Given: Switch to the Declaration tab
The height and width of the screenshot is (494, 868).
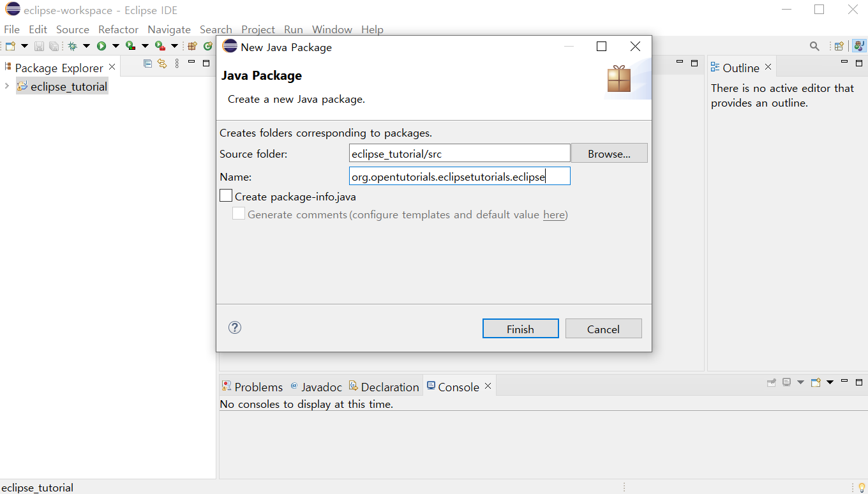Looking at the screenshot, I should click(x=384, y=386).
